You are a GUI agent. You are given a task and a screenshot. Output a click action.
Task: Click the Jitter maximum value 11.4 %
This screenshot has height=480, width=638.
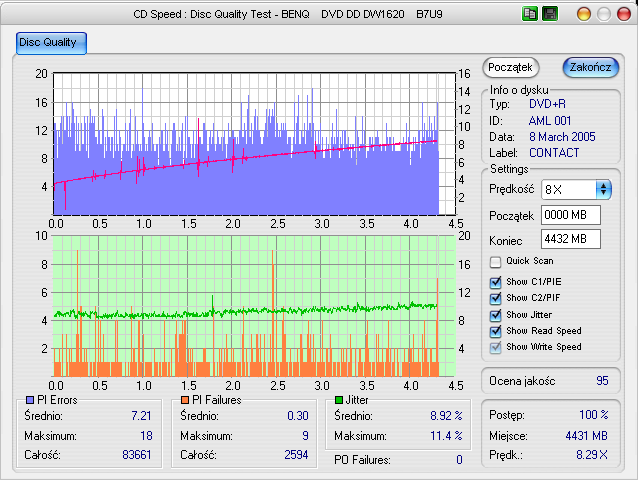(x=446, y=436)
